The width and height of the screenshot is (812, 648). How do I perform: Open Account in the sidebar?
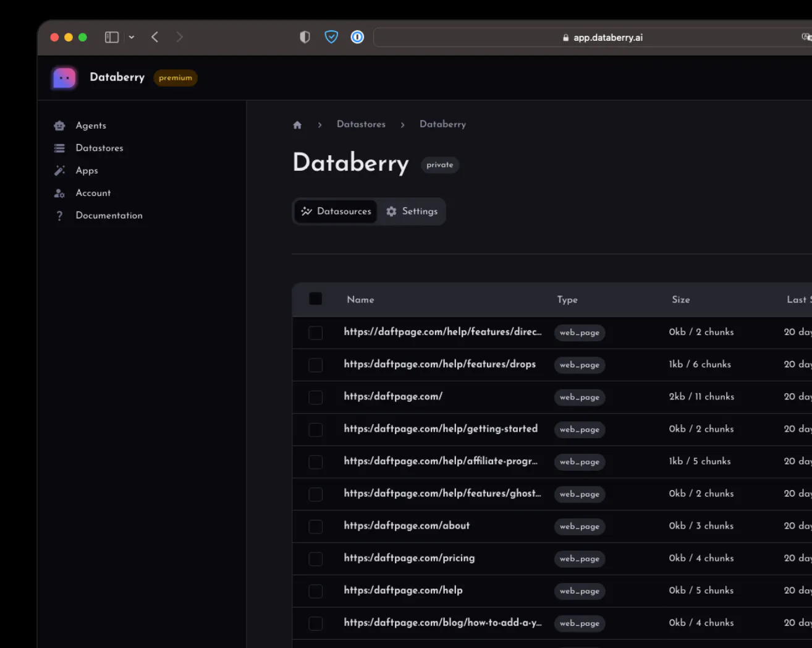tap(93, 193)
